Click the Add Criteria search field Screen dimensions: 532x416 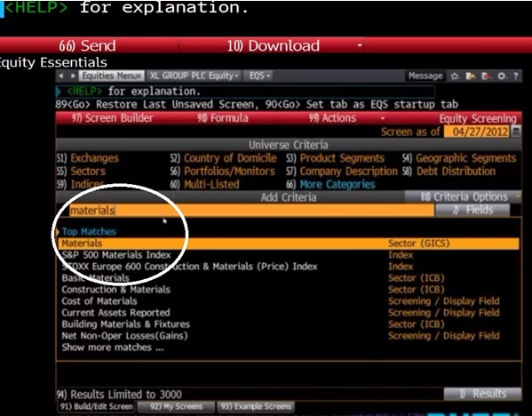pyautogui.click(x=251, y=210)
